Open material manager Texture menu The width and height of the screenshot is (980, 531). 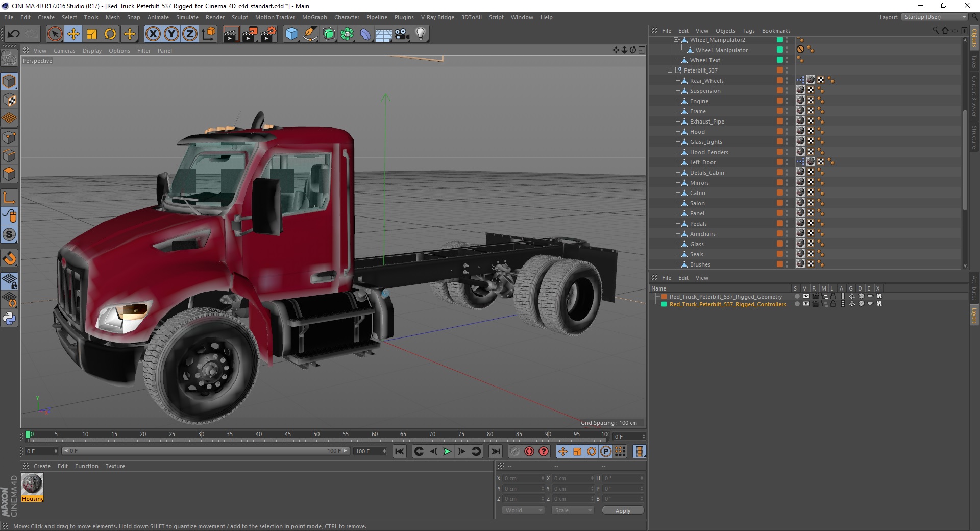[115, 466]
